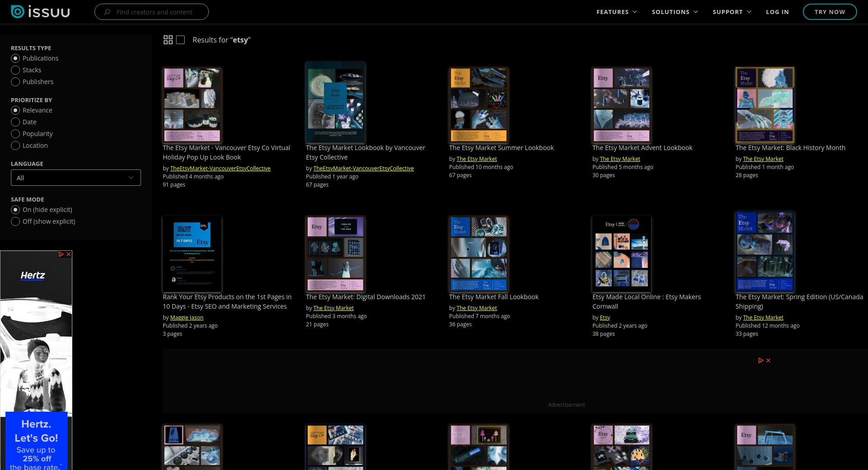Open Etsy Market Summer Lookbook cover

coord(479,105)
